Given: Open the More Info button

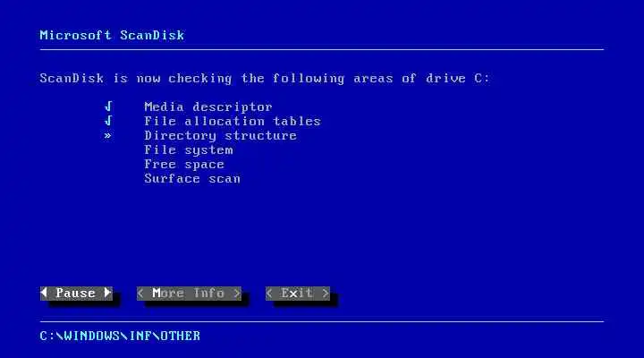Looking at the screenshot, I should [x=189, y=294].
